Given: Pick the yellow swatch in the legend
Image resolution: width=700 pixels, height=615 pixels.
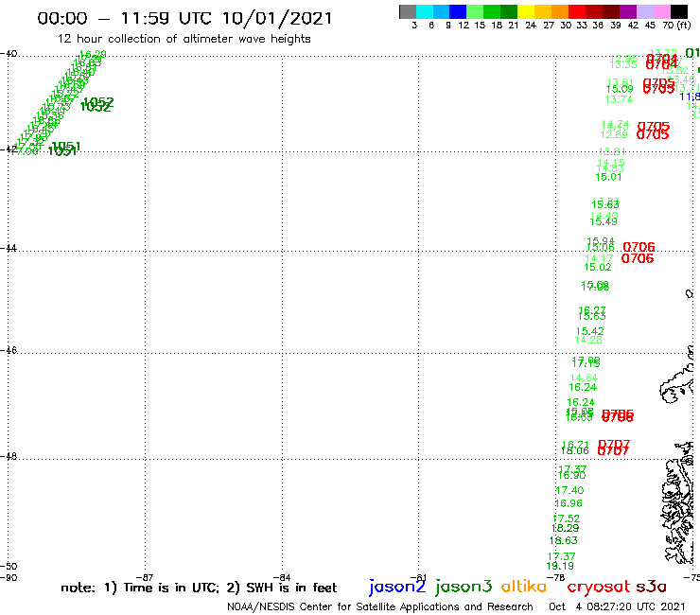Looking at the screenshot, I should click(526, 11).
